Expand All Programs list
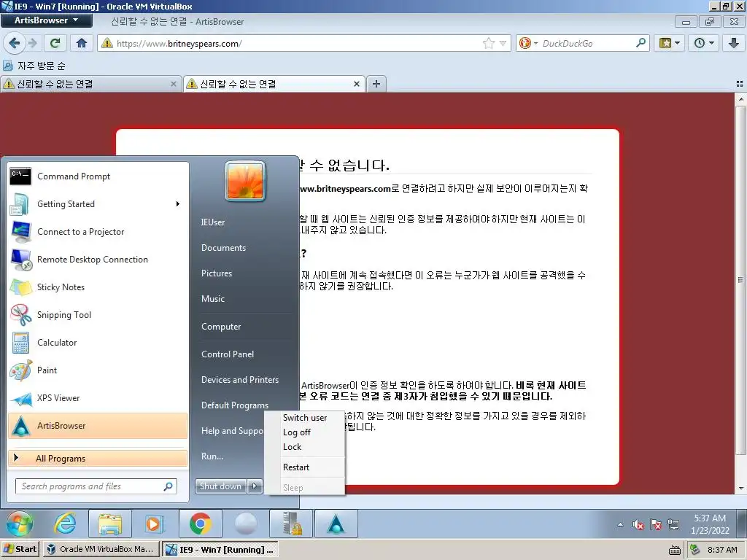747x560 pixels. click(x=98, y=458)
